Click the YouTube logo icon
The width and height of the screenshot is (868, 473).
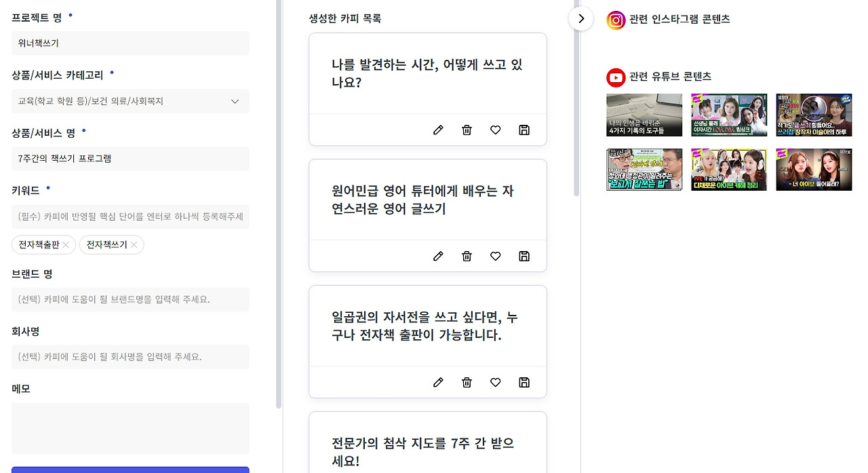[614, 77]
